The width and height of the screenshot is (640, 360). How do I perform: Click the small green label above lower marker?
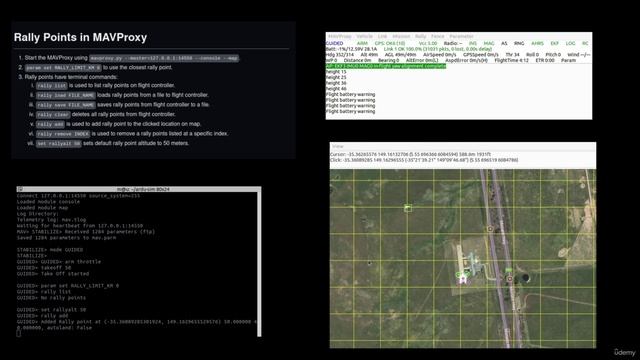click(509, 270)
